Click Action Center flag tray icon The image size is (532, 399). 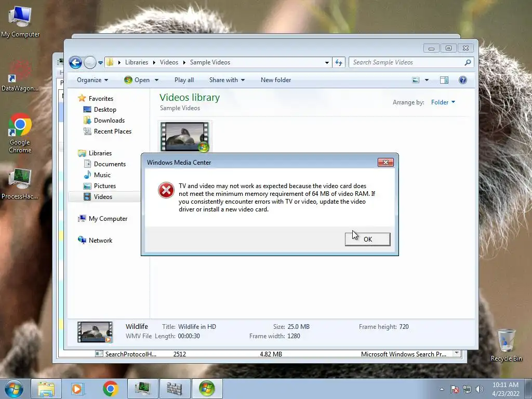coord(455,389)
